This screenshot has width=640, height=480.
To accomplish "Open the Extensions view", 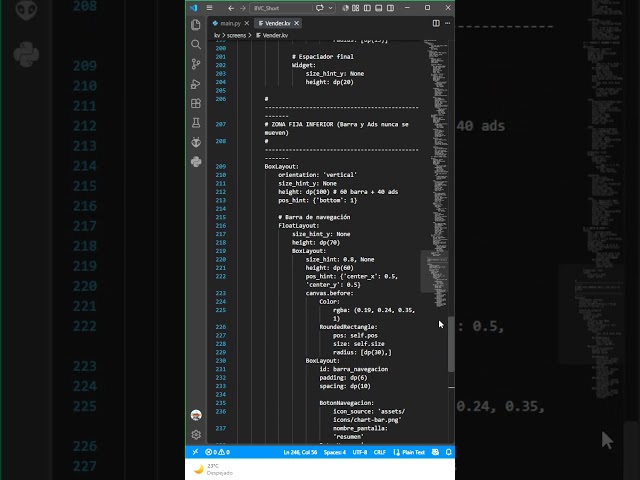I will pos(196,103).
